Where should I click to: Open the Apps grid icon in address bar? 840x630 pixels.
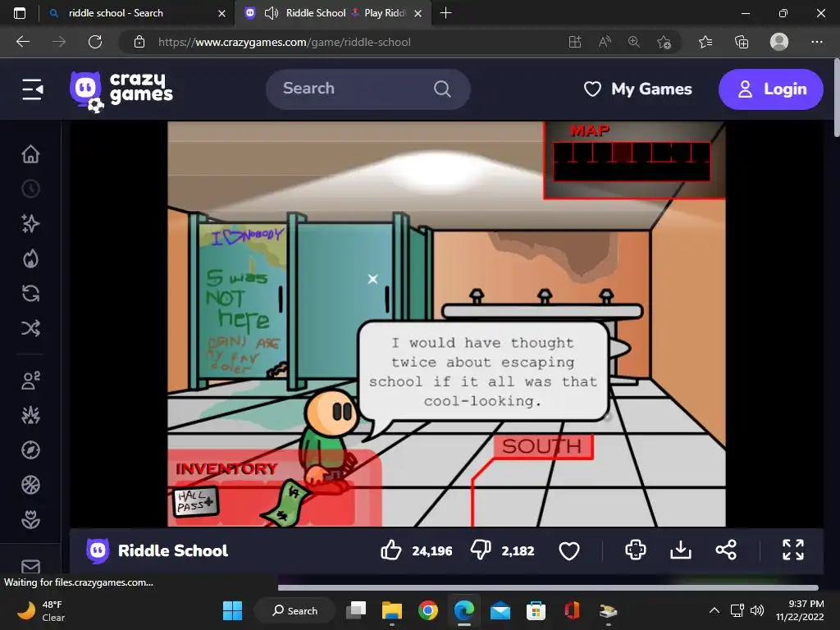click(575, 42)
